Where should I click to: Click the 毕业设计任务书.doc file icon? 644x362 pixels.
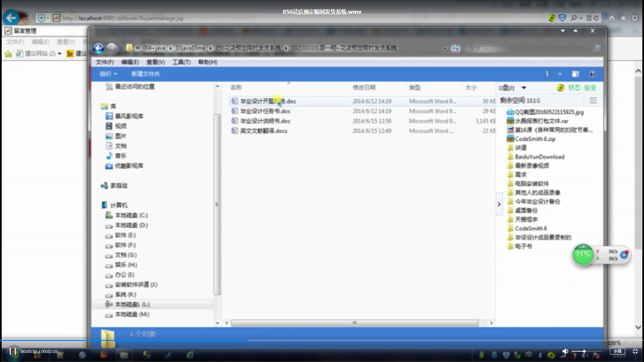235,111
